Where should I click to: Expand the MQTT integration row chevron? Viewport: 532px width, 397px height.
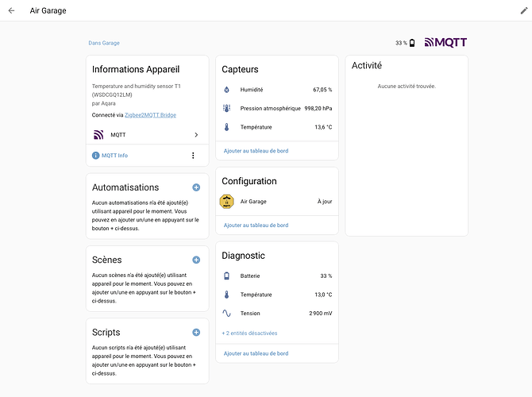[x=196, y=135]
